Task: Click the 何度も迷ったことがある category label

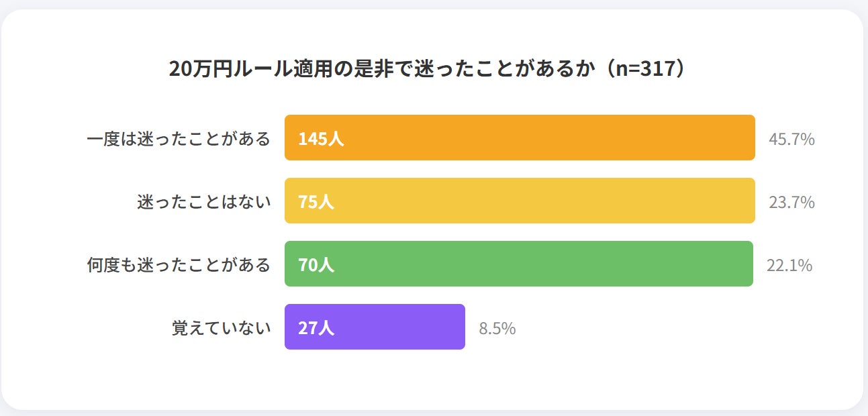Action: (x=179, y=265)
